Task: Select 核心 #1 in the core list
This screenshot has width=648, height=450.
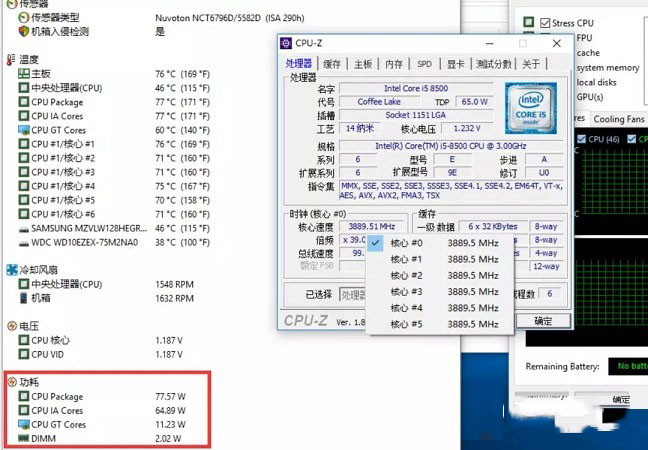Action: (x=440, y=259)
